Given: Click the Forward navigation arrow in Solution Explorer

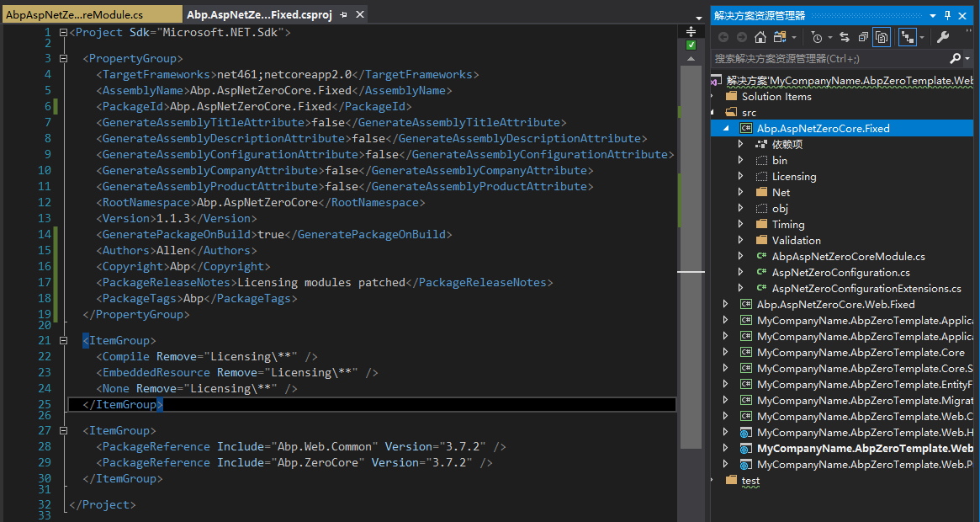Looking at the screenshot, I should [x=742, y=38].
